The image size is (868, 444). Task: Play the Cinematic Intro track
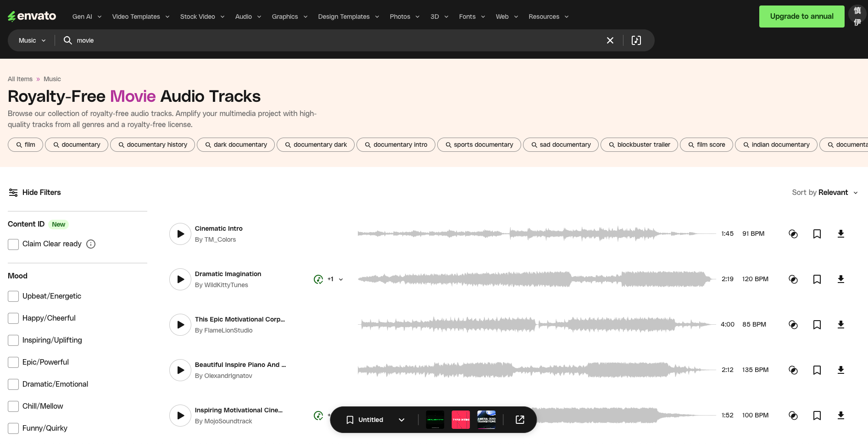coord(180,234)
